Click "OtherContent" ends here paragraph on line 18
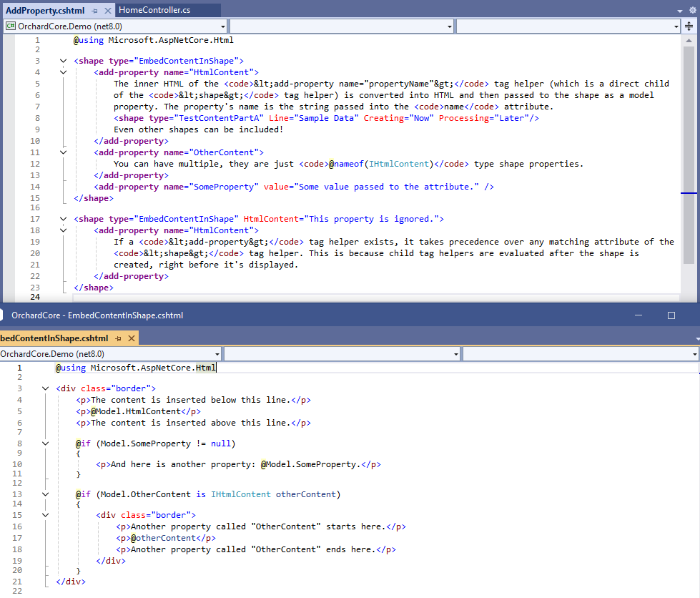This screenshot has height=598, width=700. pyautogui.click(x=256, y=550)
